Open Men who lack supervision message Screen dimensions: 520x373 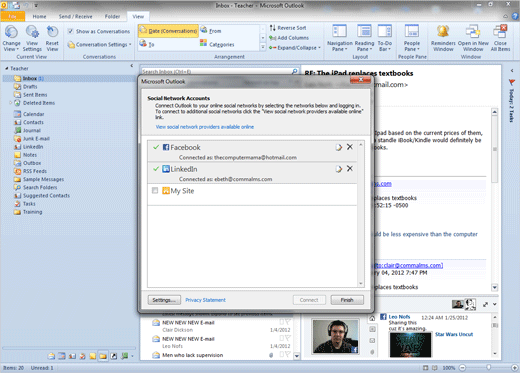pyautogui.click(x=192, y=355)
